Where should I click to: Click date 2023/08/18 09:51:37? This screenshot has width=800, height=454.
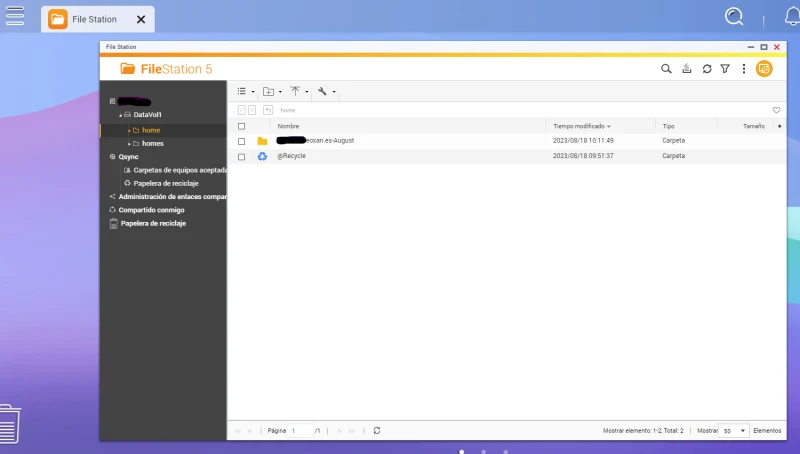click(x=583, y=156)
